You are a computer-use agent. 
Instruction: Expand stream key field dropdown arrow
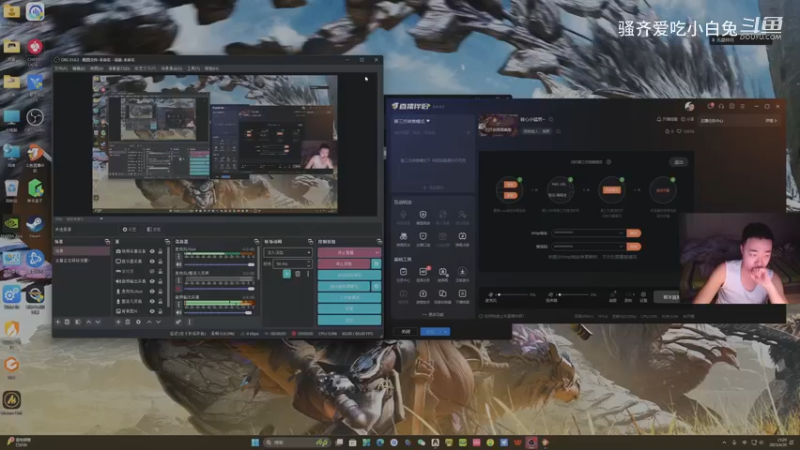[x=621, y=246]
